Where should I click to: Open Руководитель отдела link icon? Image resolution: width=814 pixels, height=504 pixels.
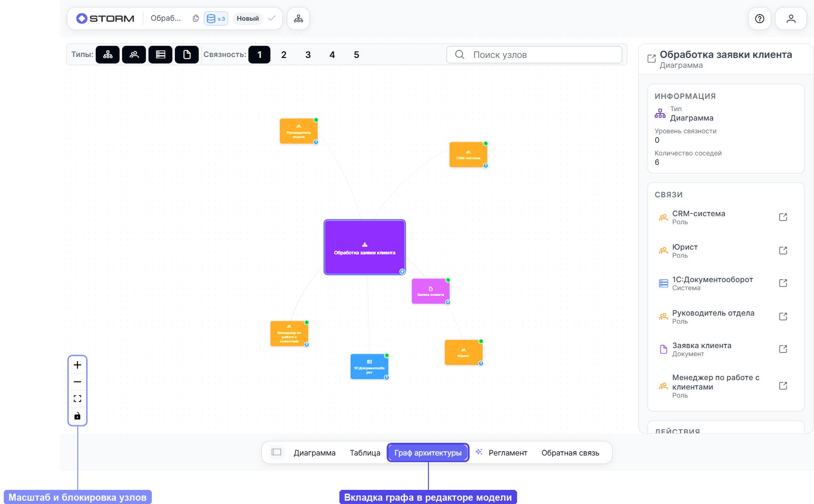(783, 317)
